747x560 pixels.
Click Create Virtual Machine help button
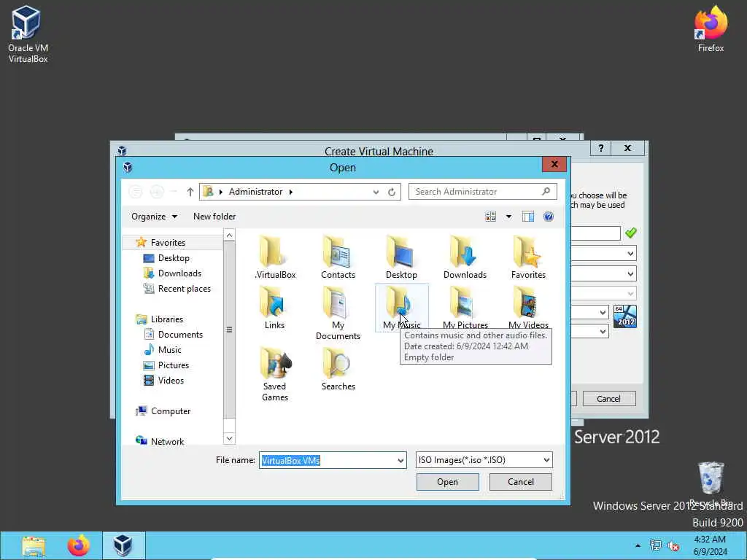[601, 148]
